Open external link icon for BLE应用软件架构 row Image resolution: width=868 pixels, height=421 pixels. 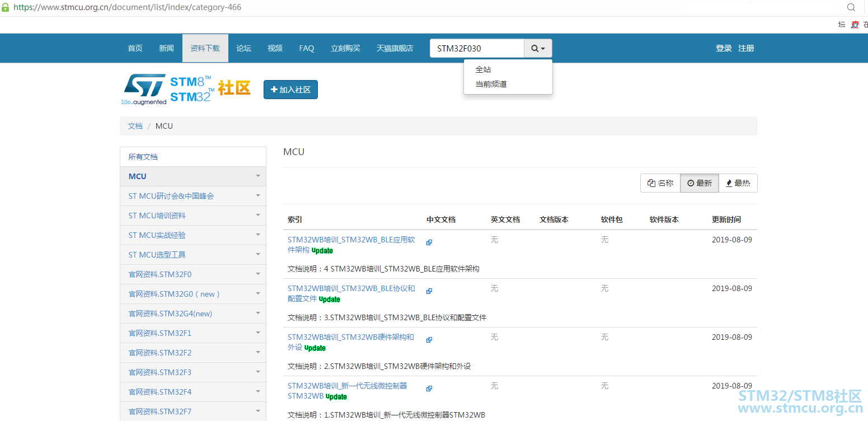tap(429, 242)
